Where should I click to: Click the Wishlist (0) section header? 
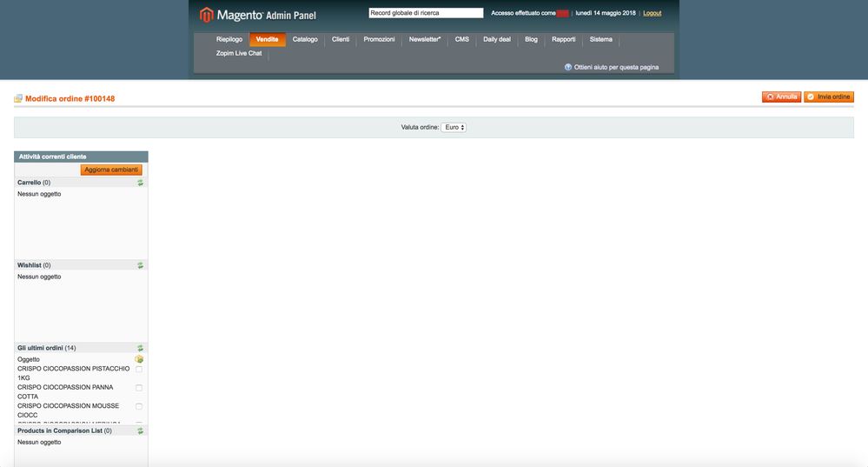(x=34, y=265)
